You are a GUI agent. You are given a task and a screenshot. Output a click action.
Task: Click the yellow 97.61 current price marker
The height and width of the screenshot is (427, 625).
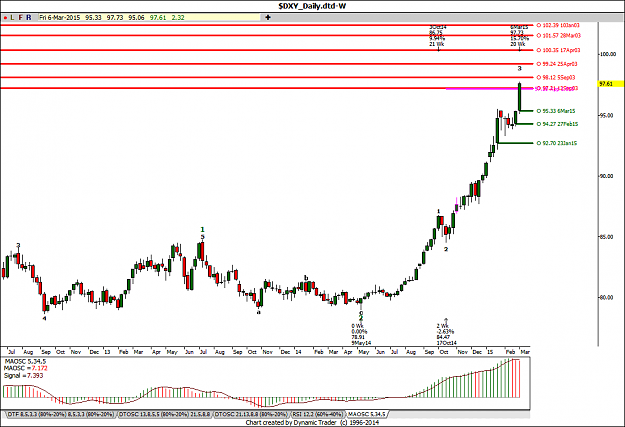610,84
